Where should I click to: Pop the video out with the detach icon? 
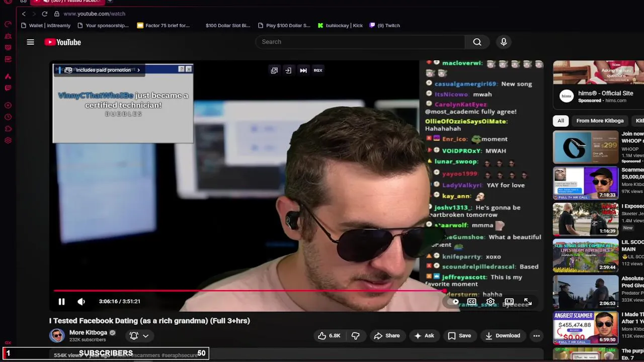274,70
